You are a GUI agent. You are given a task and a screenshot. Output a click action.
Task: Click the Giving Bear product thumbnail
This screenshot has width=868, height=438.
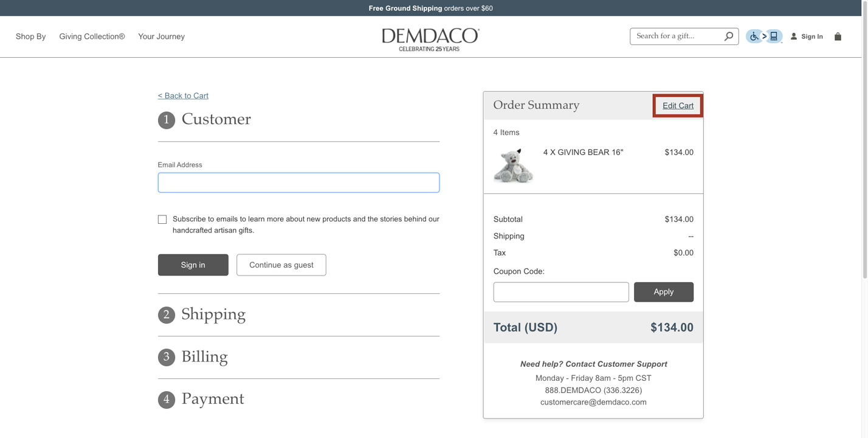tap(514, 163)
